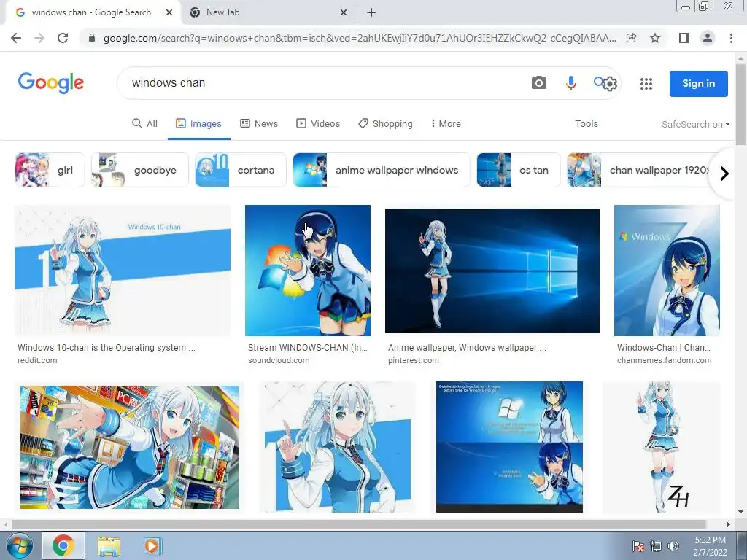Screen dimensions: 747x560
Task: Open the reddit.com source link
Action: (x=37, y=360)
